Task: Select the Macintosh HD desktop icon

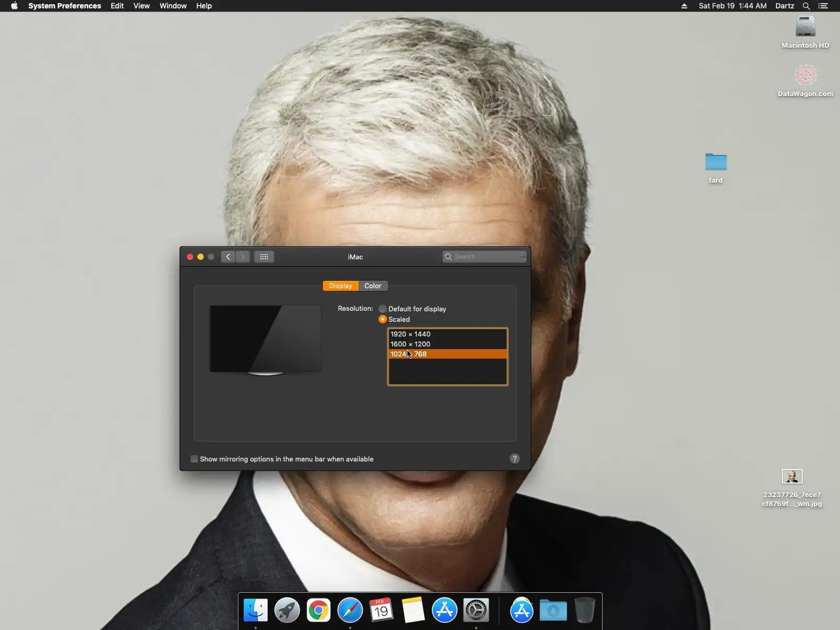Action: (805, 33)
